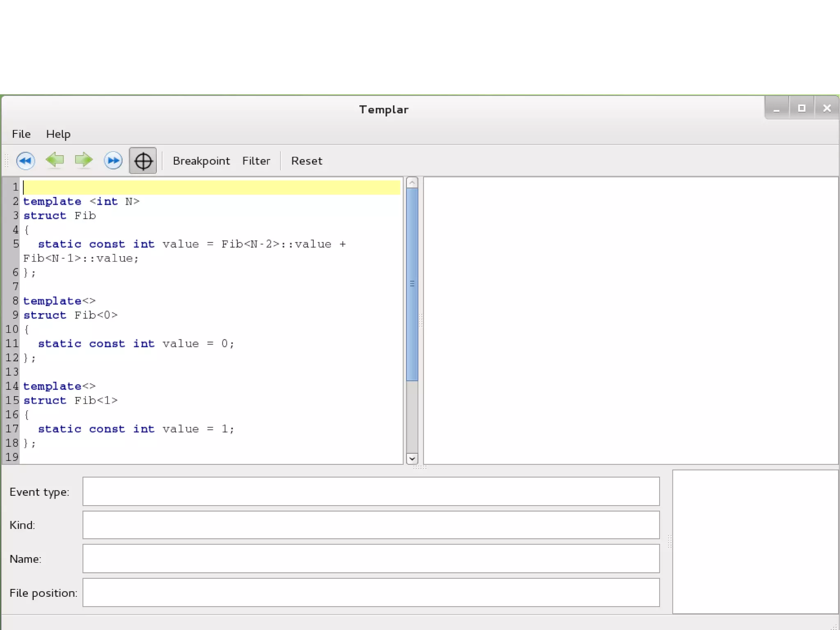Image resolution: width=840 pixels, height=630 pixels.
Task: Click the Breakpoint toolbar button
Action: pyautogui.click(x=201, y=161)
